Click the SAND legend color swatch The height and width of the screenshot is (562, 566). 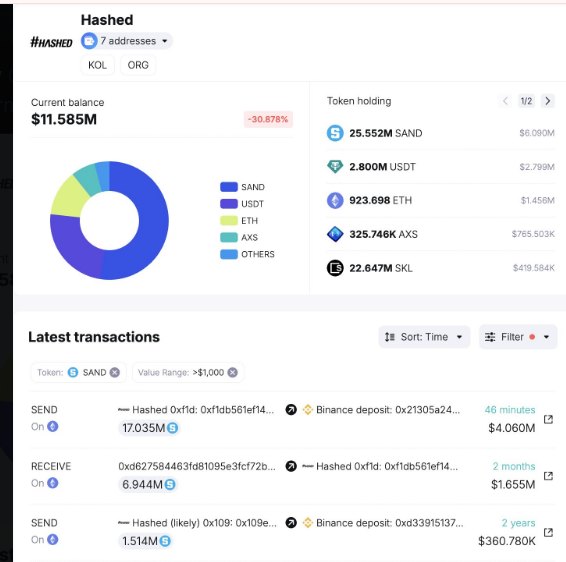[x=229, y=187]
